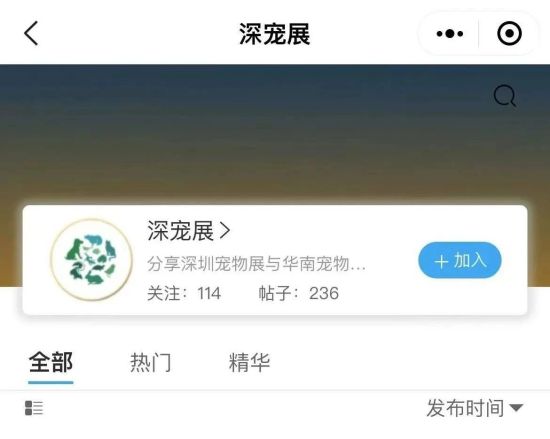Click the plus sign in the 加入 button

pos(441,261)
